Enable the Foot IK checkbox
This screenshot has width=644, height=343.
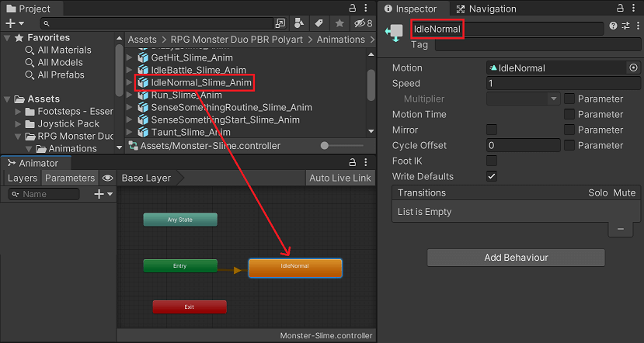[x=492, y=161]
